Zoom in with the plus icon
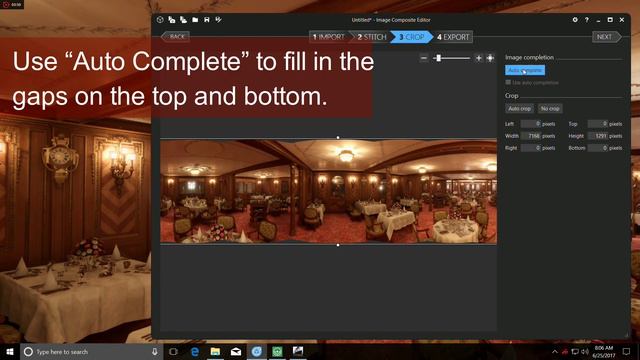This screenshot has height=360, width=640. pos(478,58)
